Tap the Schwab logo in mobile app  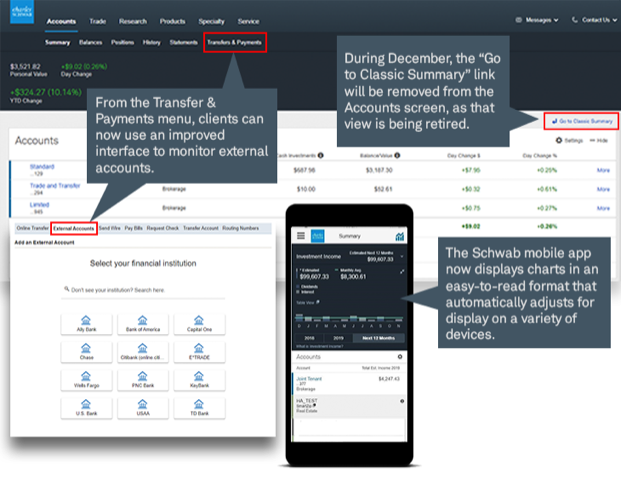pyautogui.click(x=318, y=236)
